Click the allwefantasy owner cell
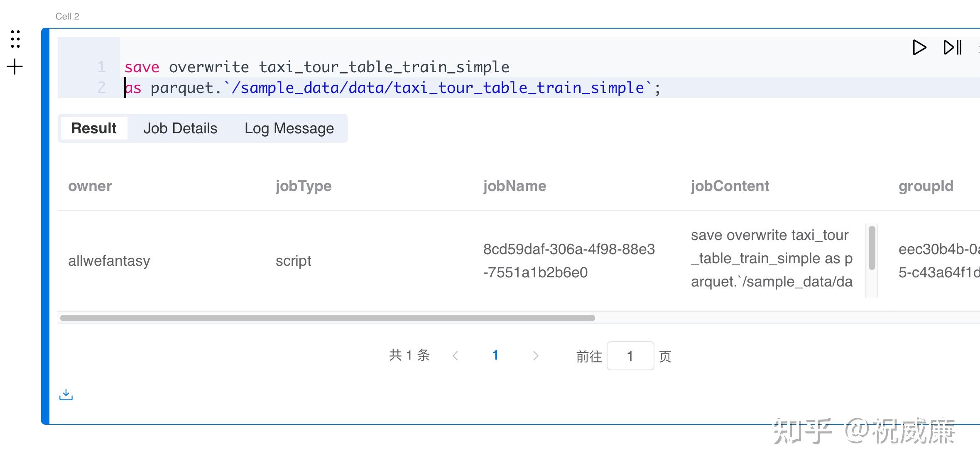Image resolution: width=980 pixels, height=470 pixels. click(109, 261)
